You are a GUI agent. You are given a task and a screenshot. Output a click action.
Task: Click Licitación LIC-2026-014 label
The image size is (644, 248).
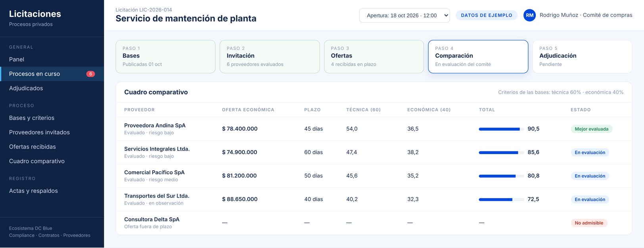[x=144, y=10]
